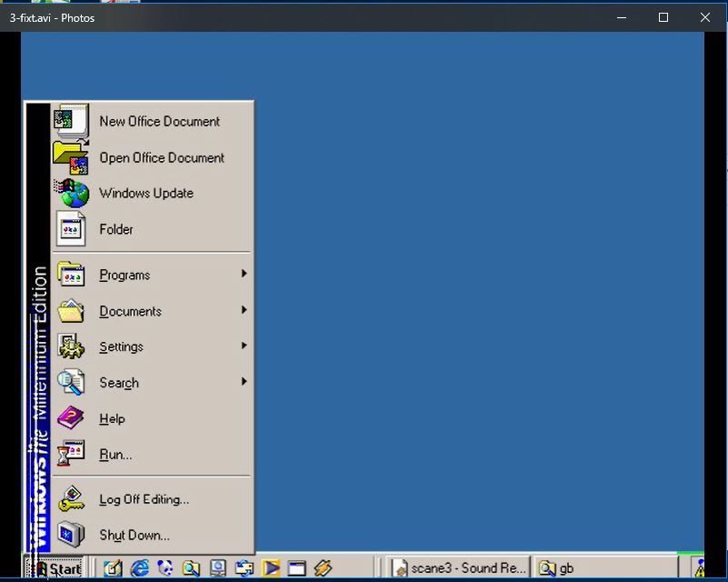Click the Settings gear icon
728x582 pixels.
71,346
